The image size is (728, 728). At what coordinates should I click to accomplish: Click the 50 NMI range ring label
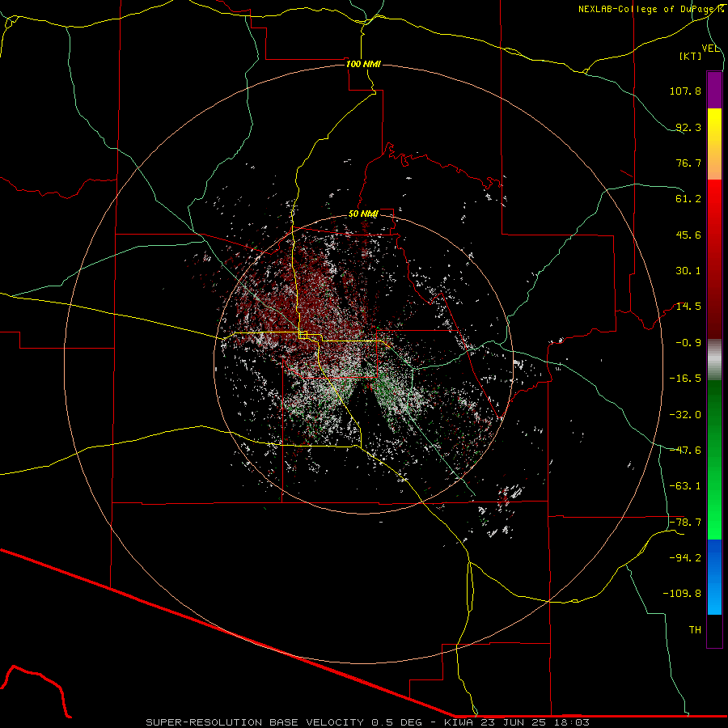click(363, 214)
